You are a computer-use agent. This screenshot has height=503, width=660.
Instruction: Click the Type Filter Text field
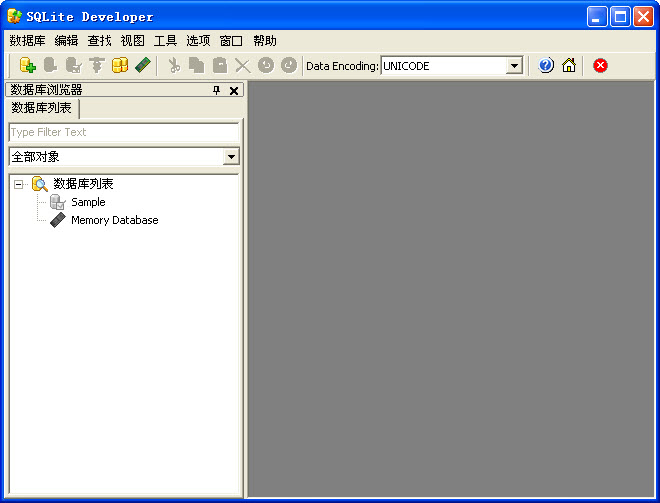tap(123, 132)
